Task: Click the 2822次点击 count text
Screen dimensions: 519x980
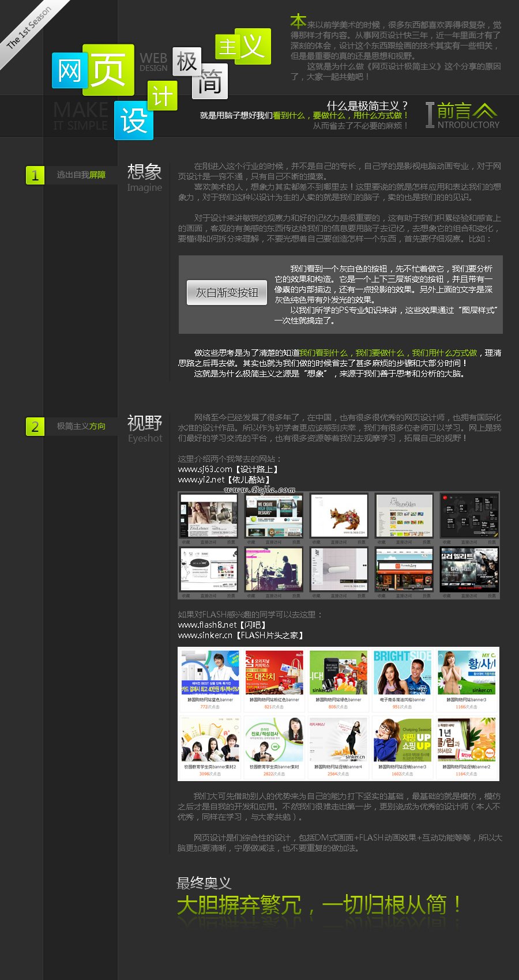Action: (x=274, y=774)
